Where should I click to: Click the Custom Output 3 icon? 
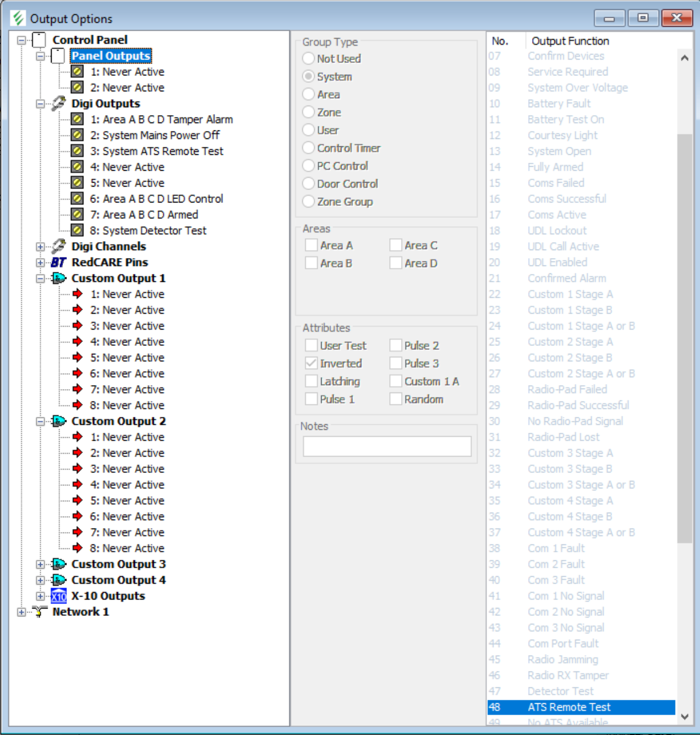pyautogui.click(x=58, y=564)
